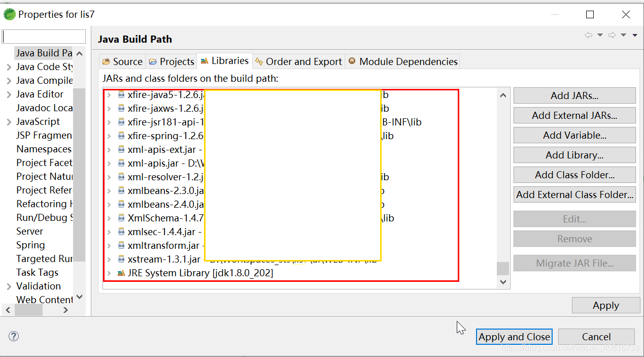Click the library list vertical scrollbar thumb

(503, 269)
